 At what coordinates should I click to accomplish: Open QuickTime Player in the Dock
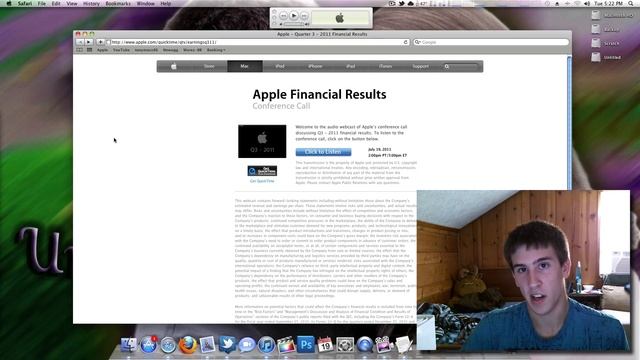tap(364, 345)
